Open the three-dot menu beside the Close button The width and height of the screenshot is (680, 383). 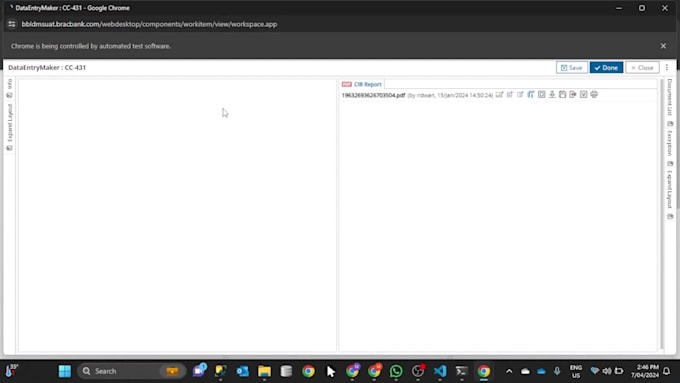[x=667, y=68]
